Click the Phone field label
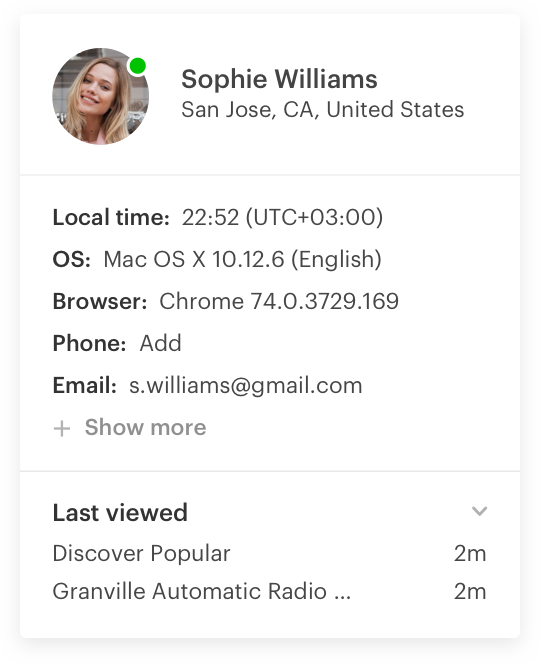Image resolution: width=540 pixels, height=664 pixels. pos(89,343)
